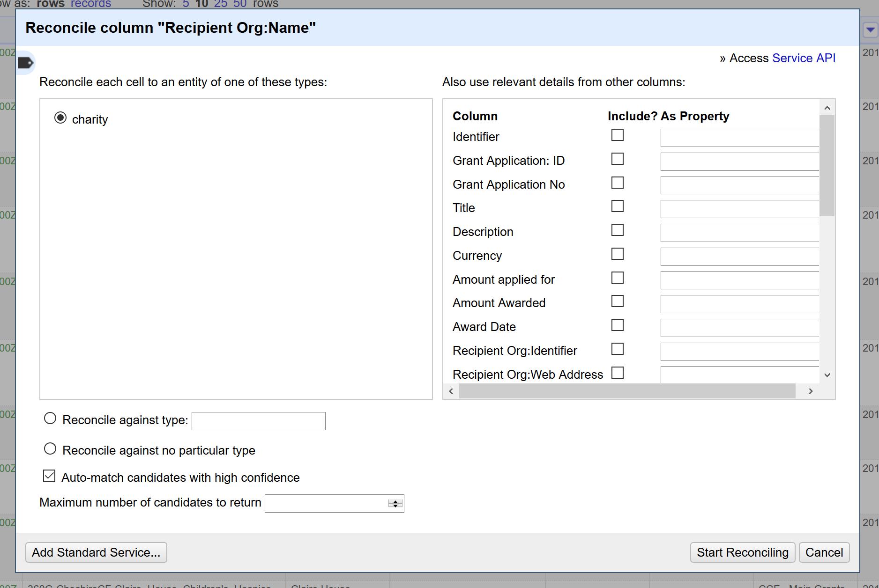
Task: Show 5 rows in background grid
Action: point(186,4)
